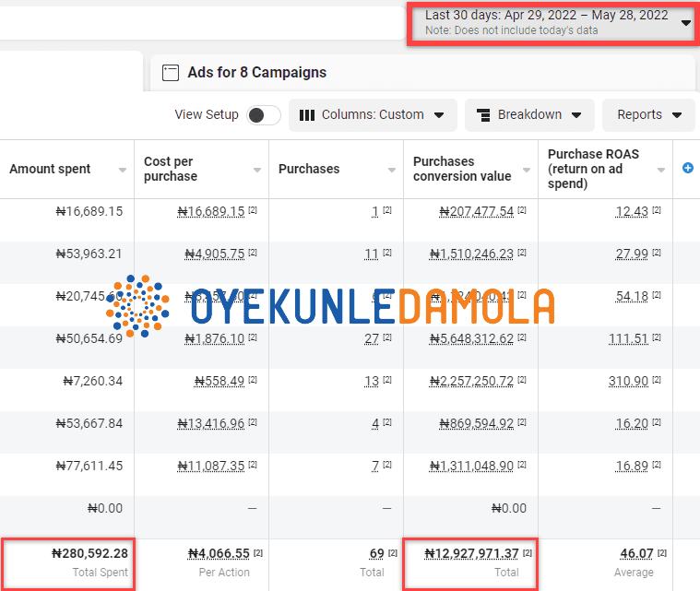Click amount spent ₦53,667.84 cell
This screenshot has height=591, width=700.
point(89,423)
